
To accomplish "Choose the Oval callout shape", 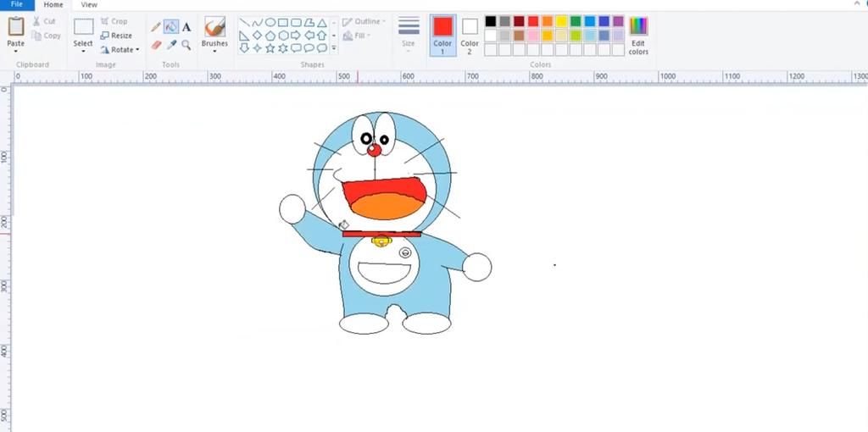I will pyautogui.click(x=309, y=48).
